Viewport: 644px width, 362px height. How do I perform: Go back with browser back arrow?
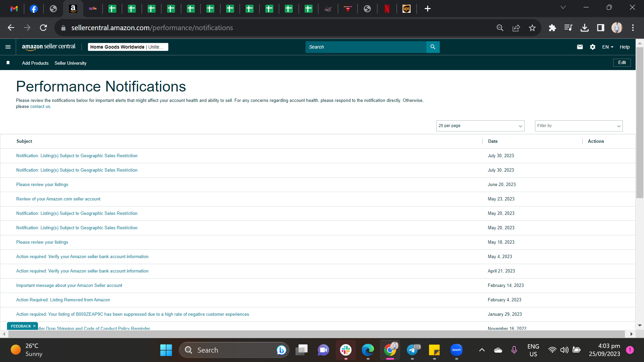click(x=11, y=28)
